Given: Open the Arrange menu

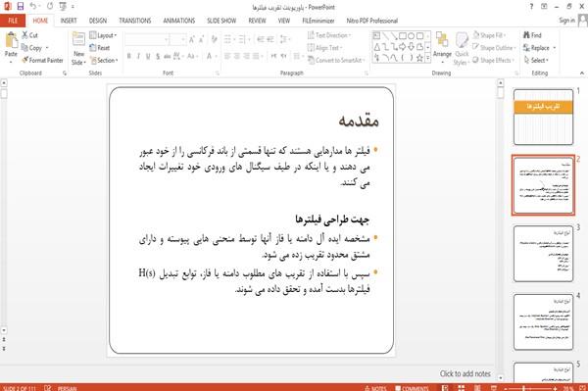Looking at the screenshot, I should coord(442,48).
